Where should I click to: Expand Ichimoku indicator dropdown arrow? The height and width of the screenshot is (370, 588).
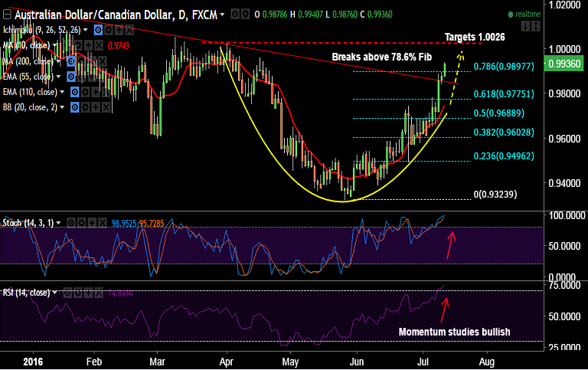coord(86,30)
